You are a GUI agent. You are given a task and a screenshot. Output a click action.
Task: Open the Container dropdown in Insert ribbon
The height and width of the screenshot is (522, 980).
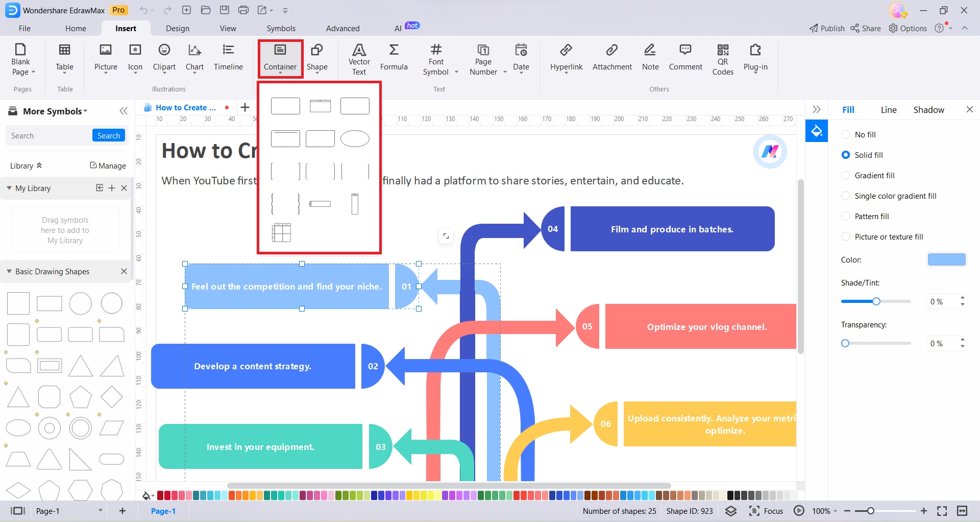(x=280, y=59)
